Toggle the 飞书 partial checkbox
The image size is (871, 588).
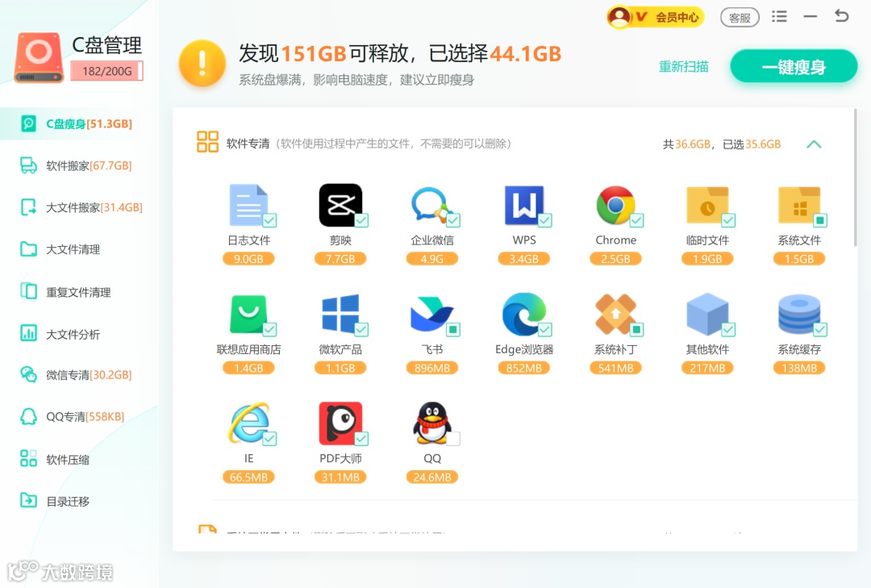tap(453, 330)
